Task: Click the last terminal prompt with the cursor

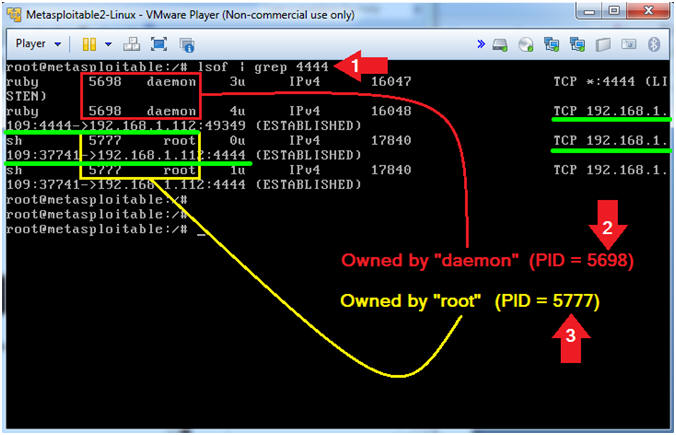Action: tap(106, 229)
